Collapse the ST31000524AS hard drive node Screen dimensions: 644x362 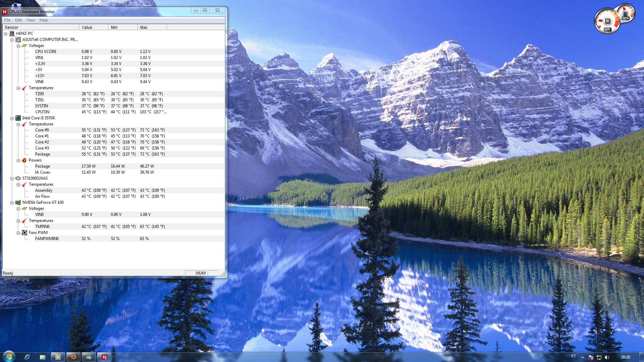coord(12,179)
